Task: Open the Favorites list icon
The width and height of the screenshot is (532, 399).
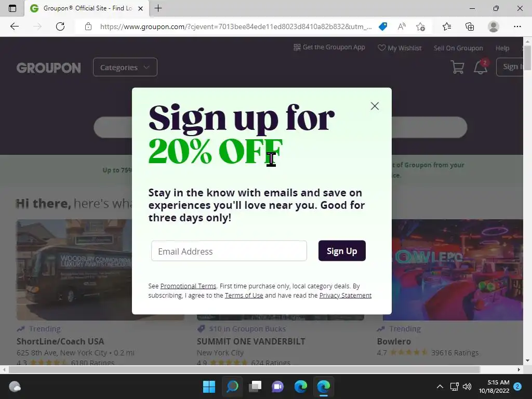Action: coord(447,26)
